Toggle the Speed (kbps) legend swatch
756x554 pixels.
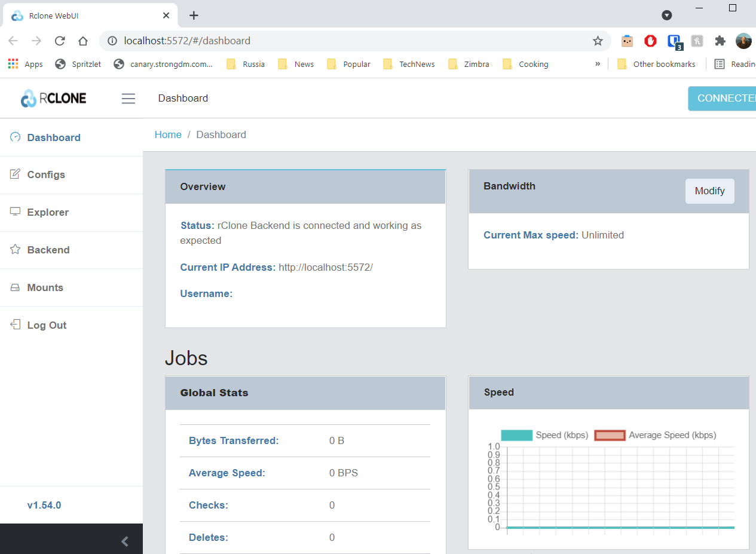click(x=516, y=435)
